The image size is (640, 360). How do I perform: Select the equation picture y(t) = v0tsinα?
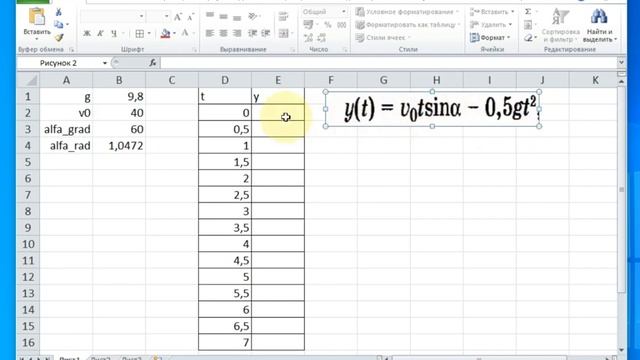(x=432, y=109)
